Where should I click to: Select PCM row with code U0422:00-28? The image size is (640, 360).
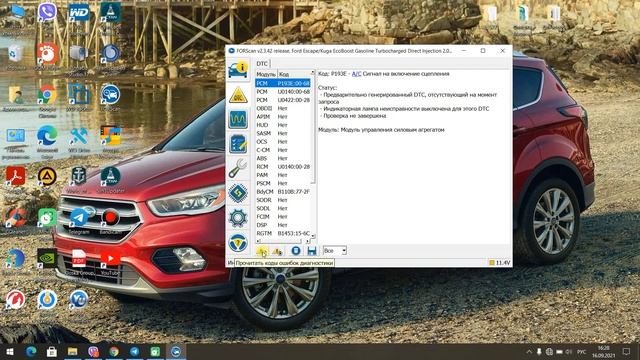tap(283, 100)
